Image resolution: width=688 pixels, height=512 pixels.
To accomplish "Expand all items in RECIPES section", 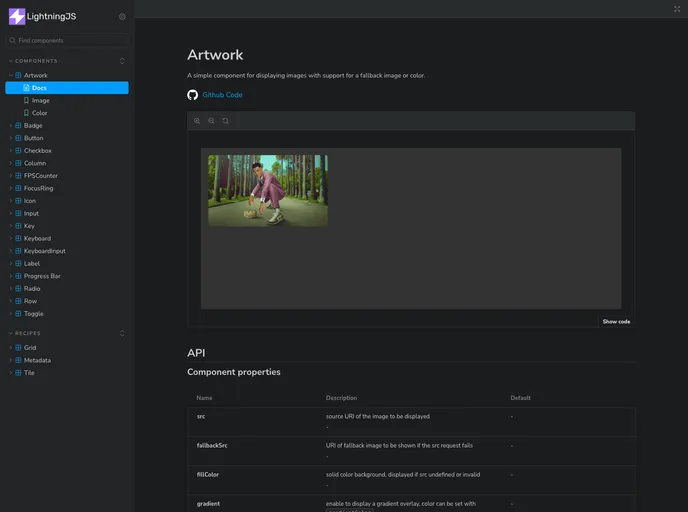I will pos(122,333).
